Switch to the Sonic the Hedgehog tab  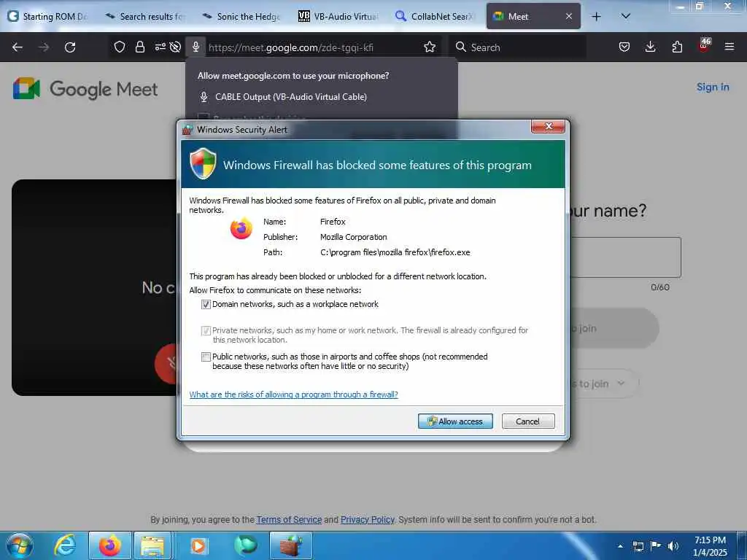(242, 16)
